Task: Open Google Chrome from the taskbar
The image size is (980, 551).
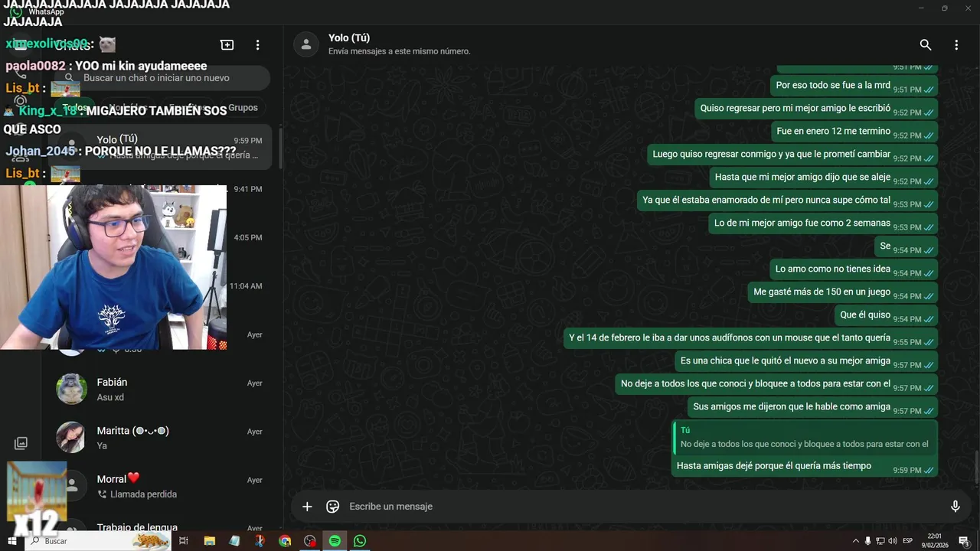Action: (x=285, y=541)
